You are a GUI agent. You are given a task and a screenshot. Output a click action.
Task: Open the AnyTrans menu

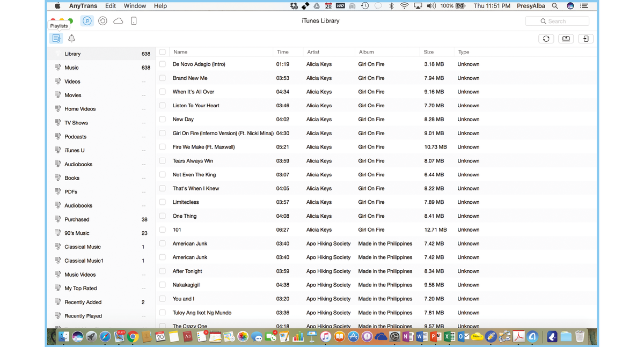(83, 6)
